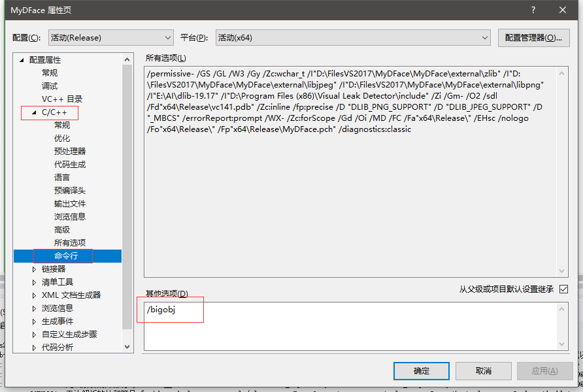Select the 预处理器 tree item
Image resolution: width=583 pixels, height=392 pixels.
70,151
